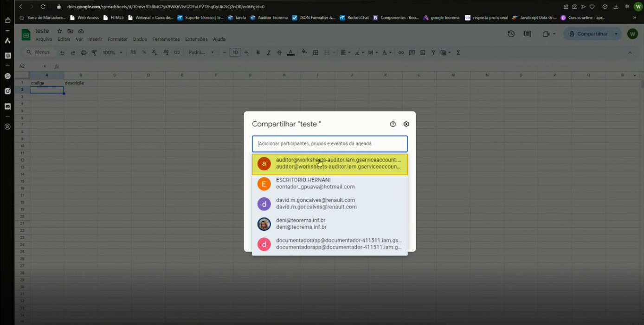The image size is (644, 325).
Task: Print the spreadsheet
Action: coord(84,53)
